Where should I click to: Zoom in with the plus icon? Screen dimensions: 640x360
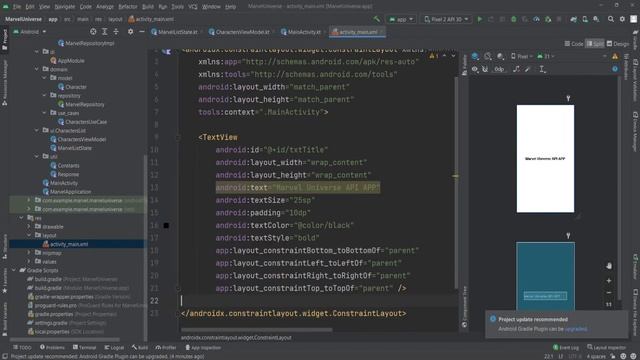(609, 280)
